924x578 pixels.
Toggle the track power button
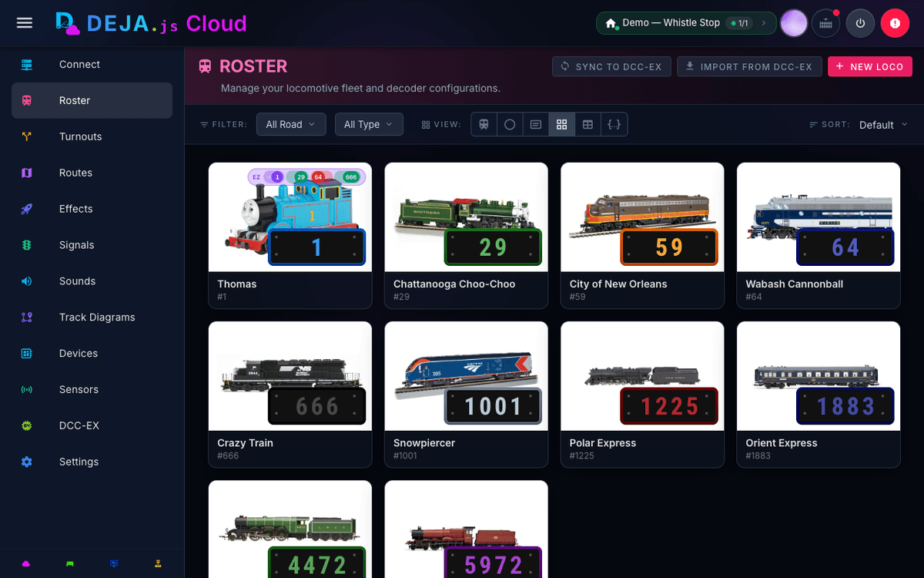tap(860, 23)
